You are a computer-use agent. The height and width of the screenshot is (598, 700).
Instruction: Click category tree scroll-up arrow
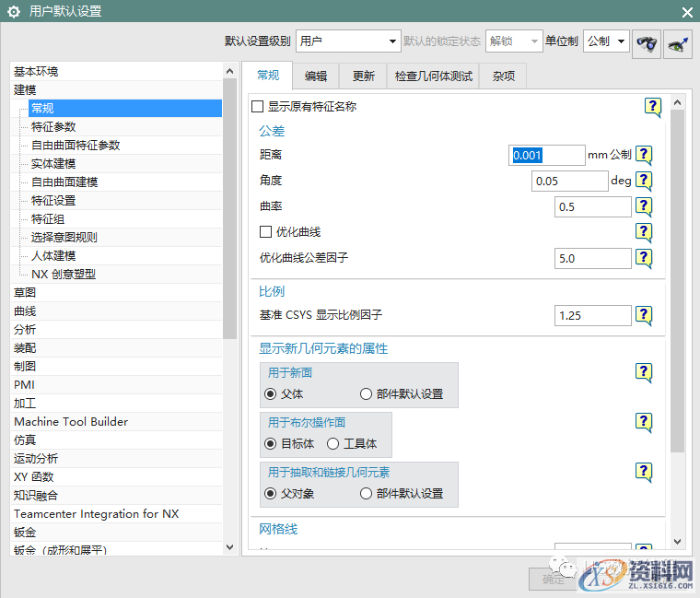(x=230, y=71)
